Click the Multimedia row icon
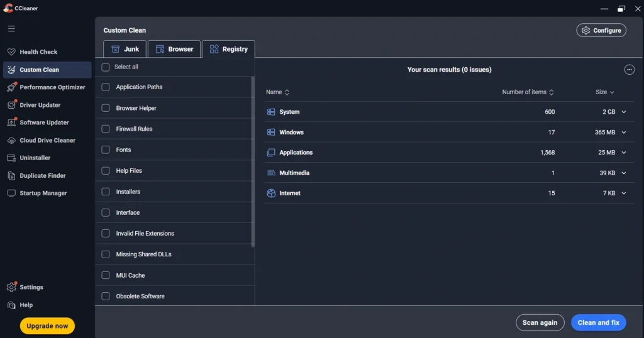Screen dimensions: 644x338 point(271,173)
